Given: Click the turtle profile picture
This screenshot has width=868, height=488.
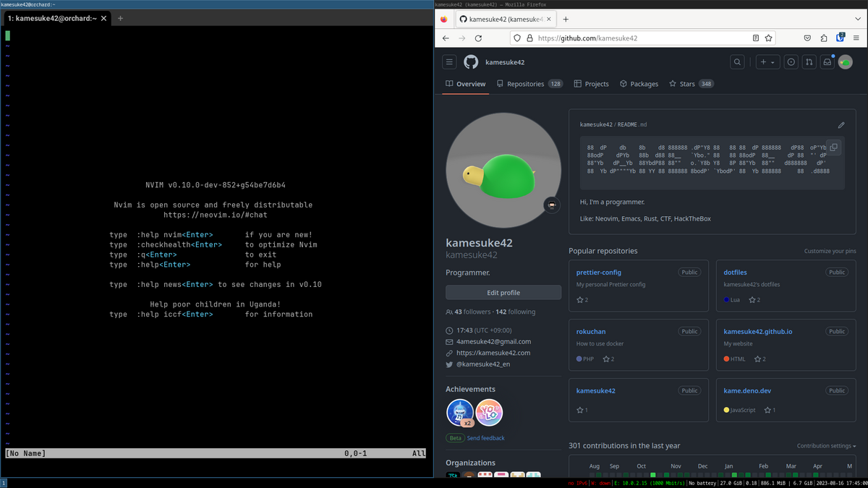Looking at the screenshot, I should coord(503,170).
